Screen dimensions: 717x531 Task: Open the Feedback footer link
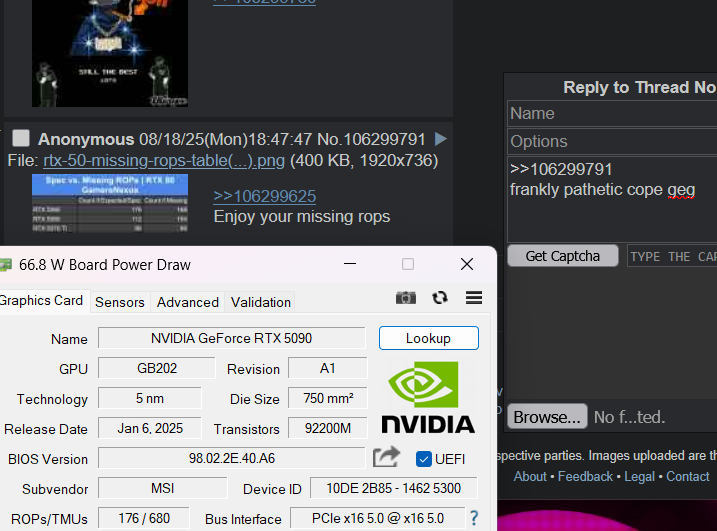click(585, 477)
